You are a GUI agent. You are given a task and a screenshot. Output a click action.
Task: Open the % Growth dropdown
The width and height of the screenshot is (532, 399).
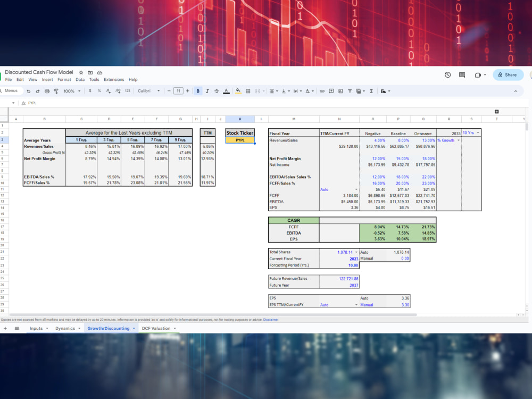point(459,140)
